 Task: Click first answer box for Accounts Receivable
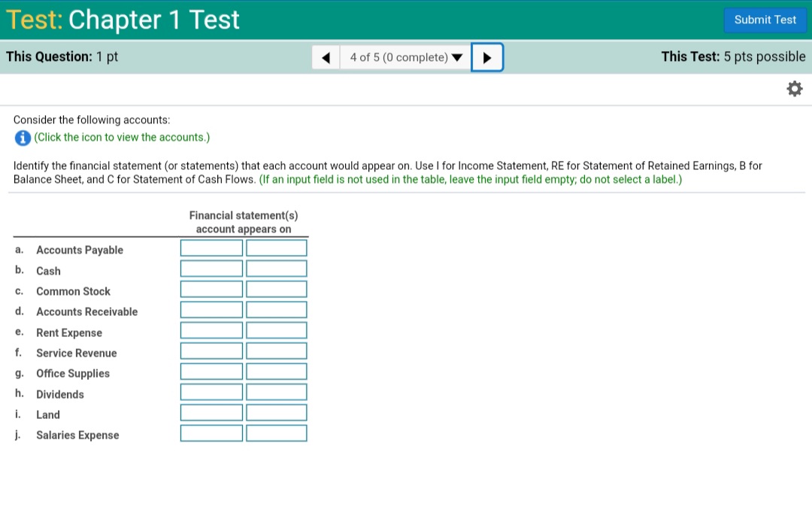(x=211, y=309)
